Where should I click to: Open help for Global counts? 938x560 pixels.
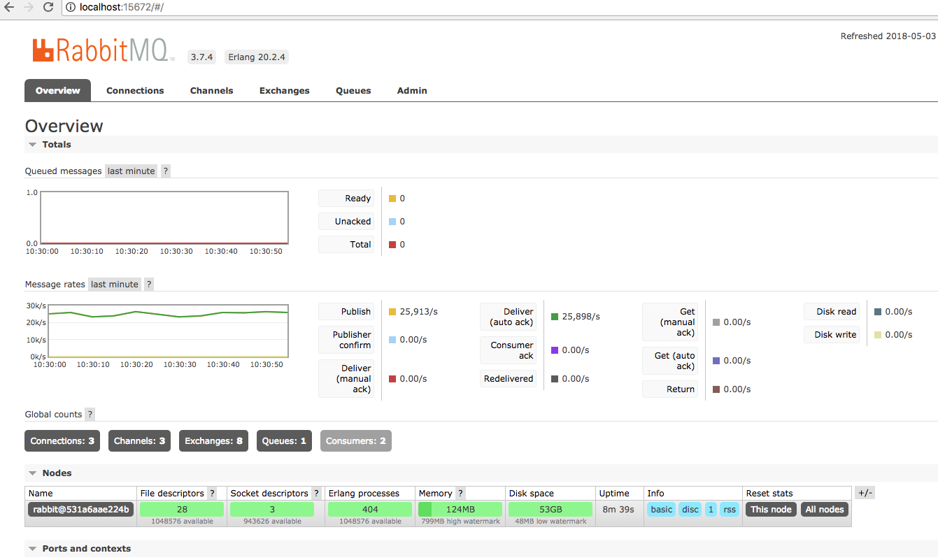pyautogui.click(x=90, y=414)
